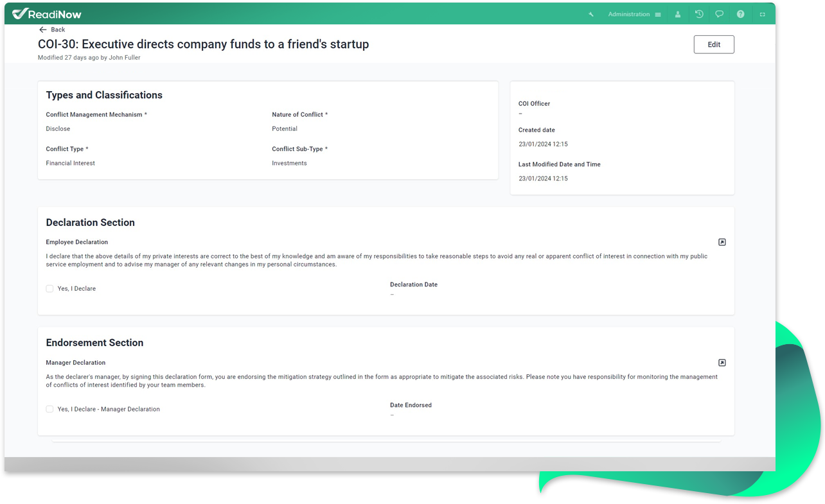825x504 pixels.
Task: Click the 'Financial Interest' conflict type value
Action: 71,163
